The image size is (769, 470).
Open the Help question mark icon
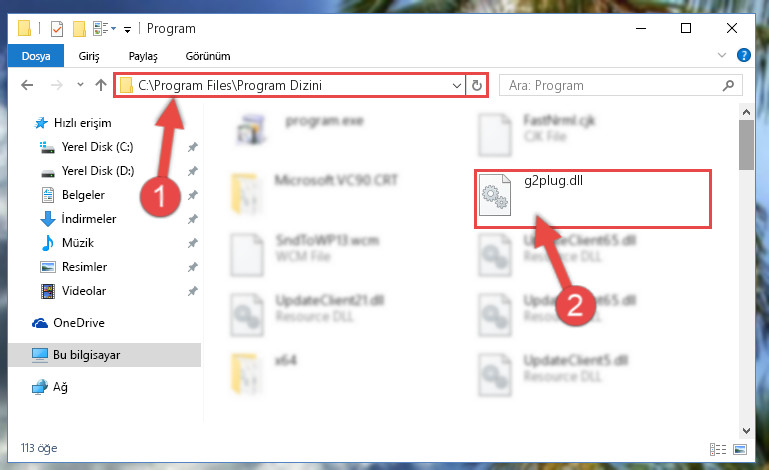(743, 55)
